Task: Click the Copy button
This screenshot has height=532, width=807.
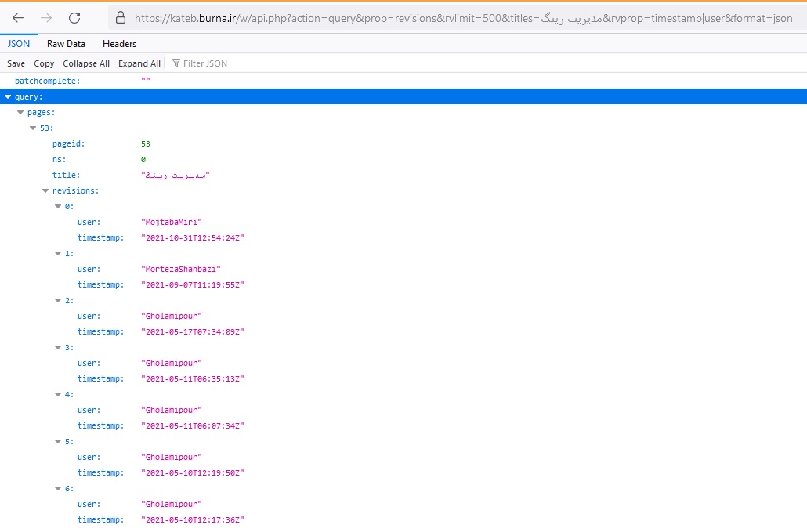Action: click(44, 63)
